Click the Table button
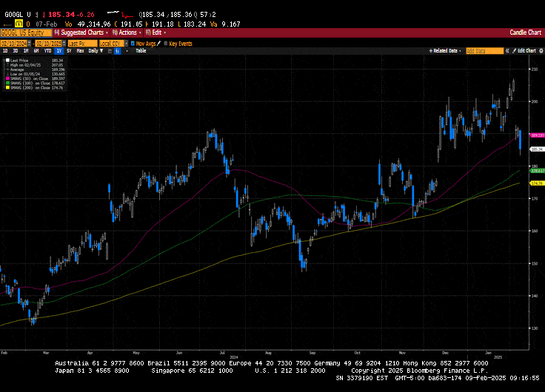545x392 pixels. pos(141,51)
